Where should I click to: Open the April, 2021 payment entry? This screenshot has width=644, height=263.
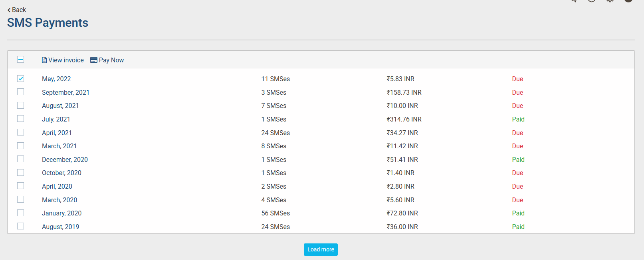click(57, 133)
